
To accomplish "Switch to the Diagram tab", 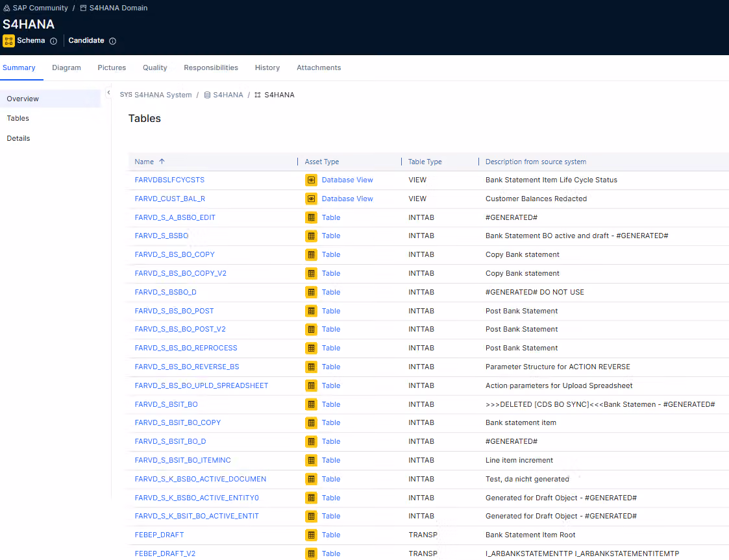I will [66, 68].
